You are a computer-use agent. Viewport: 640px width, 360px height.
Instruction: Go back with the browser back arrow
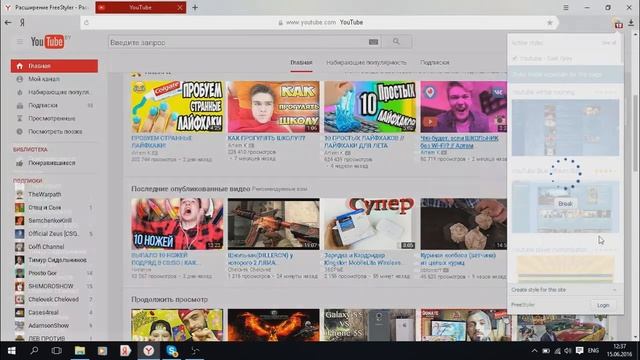pos(8,22)
